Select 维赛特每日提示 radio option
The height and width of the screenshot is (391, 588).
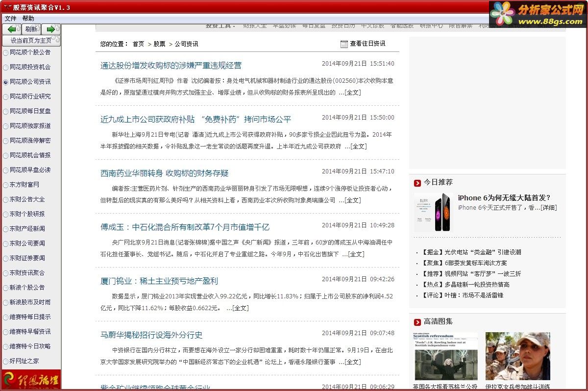tap(6, 317)
